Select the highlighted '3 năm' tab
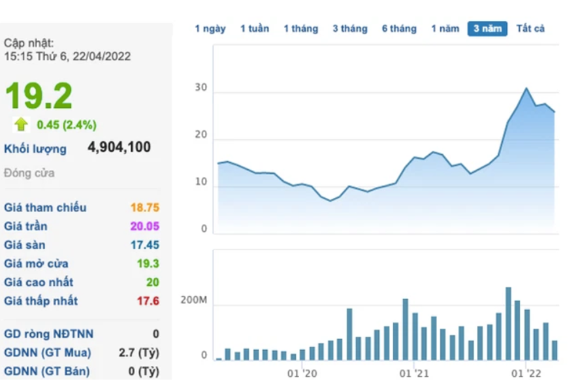 tap(487, 29)
